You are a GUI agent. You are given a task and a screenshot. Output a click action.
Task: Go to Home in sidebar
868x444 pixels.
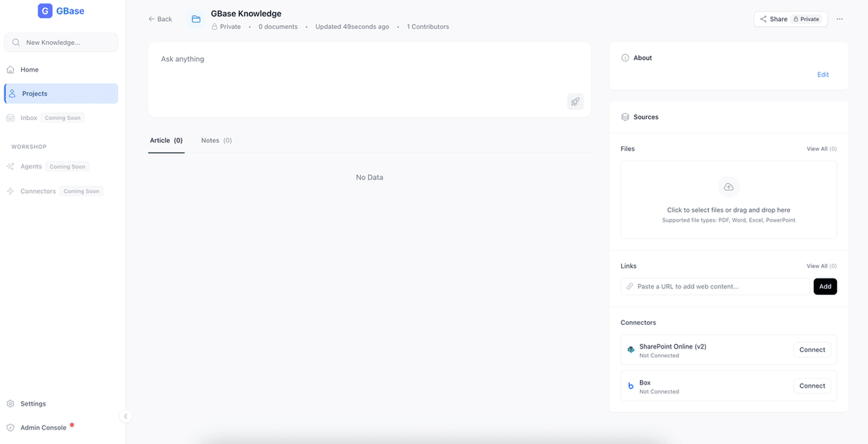click(30, 69)
